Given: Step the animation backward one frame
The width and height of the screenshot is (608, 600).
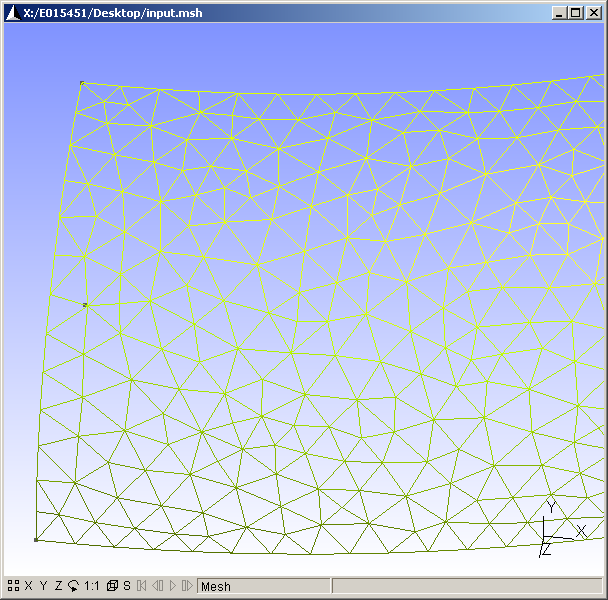Looking at the screenshot, I should (x=157, y=586).
